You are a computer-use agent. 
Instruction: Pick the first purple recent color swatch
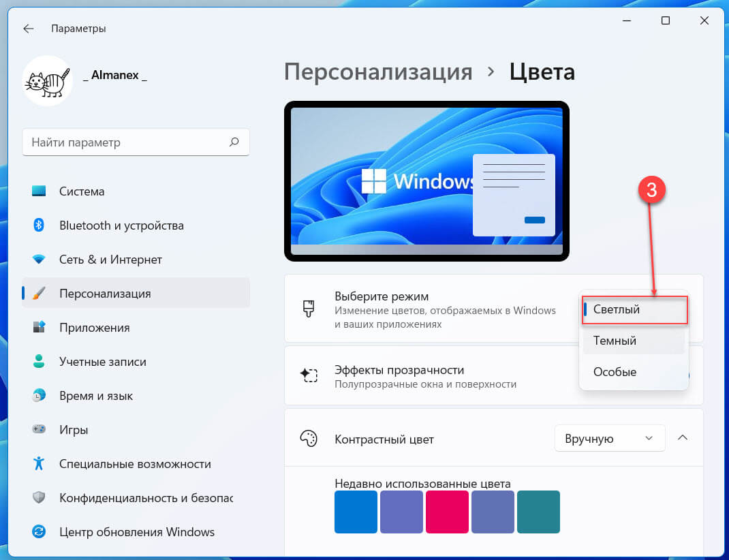tap(401, 512)
